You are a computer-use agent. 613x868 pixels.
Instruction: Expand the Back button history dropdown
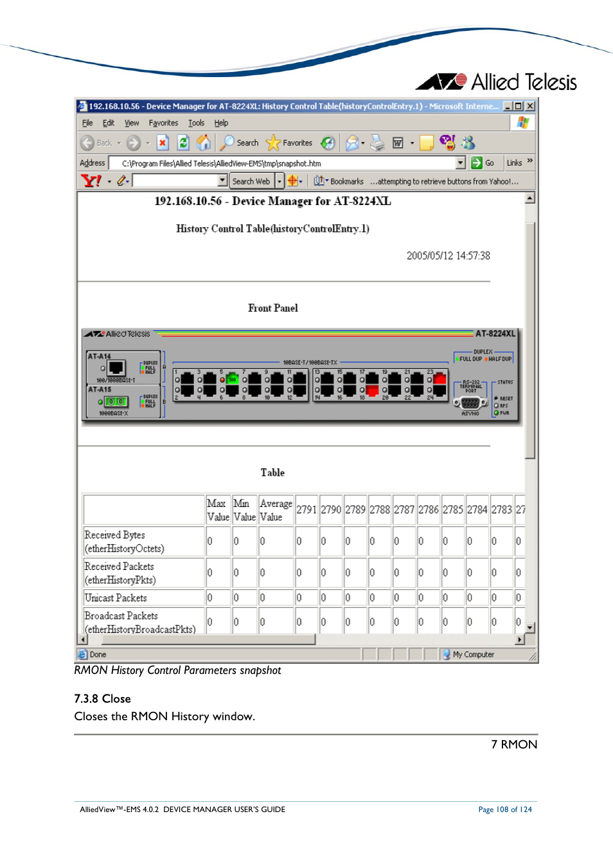[x=119, y=143]
